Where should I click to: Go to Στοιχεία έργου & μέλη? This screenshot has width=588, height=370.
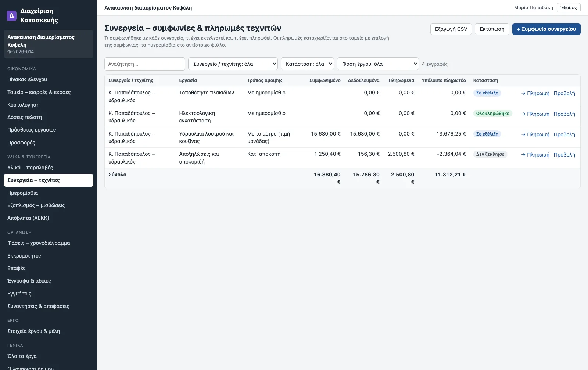point(49,331)
